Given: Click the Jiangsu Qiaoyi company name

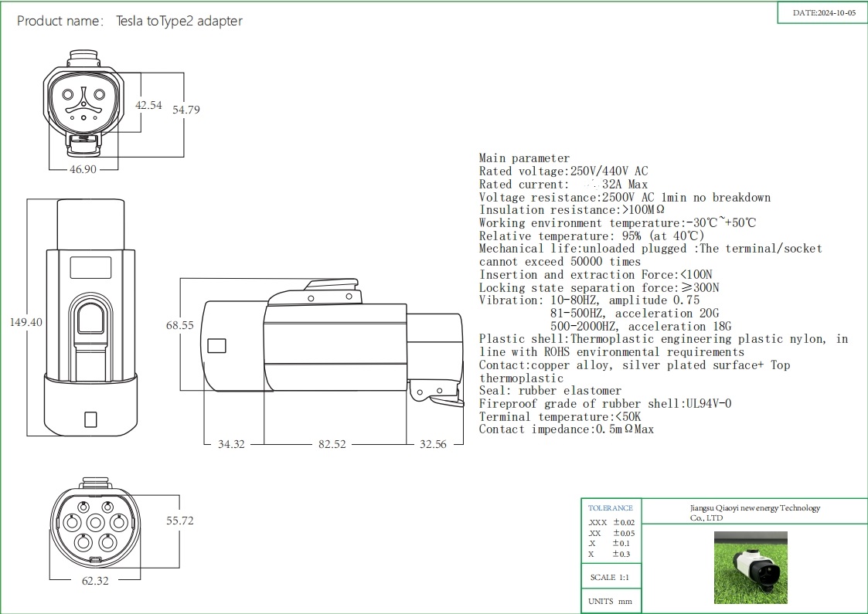Looking at the screenshot, I should [x=754, y=513].
